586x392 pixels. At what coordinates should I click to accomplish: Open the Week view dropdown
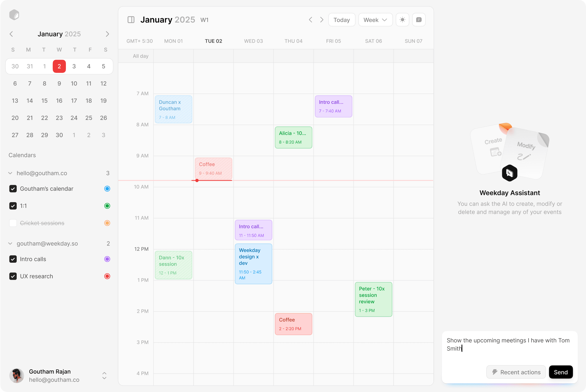pyautogui.click(x=375, y=20)
